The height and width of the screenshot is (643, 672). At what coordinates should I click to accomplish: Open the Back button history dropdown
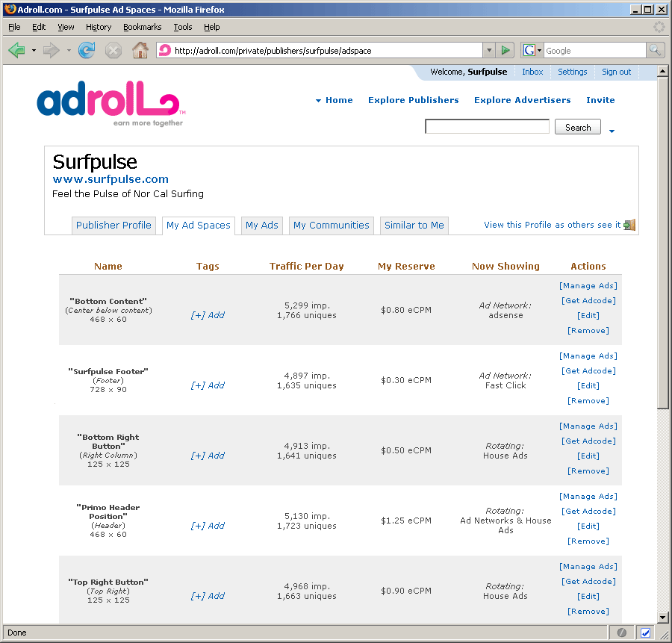coord(34,51)
